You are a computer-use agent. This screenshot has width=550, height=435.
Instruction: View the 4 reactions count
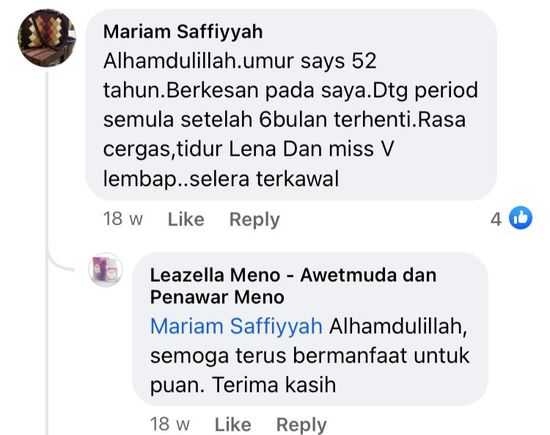pyautogui.click(x=496, y=220)
